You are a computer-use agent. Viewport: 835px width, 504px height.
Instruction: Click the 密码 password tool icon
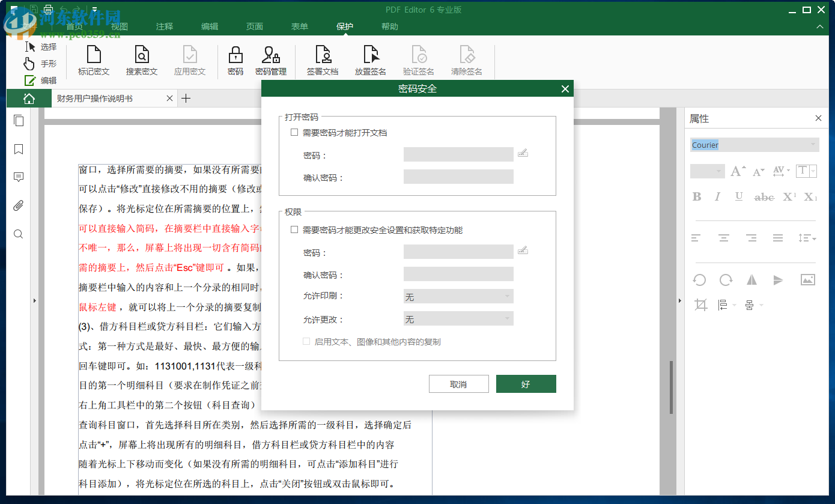(x=234, y=60)
